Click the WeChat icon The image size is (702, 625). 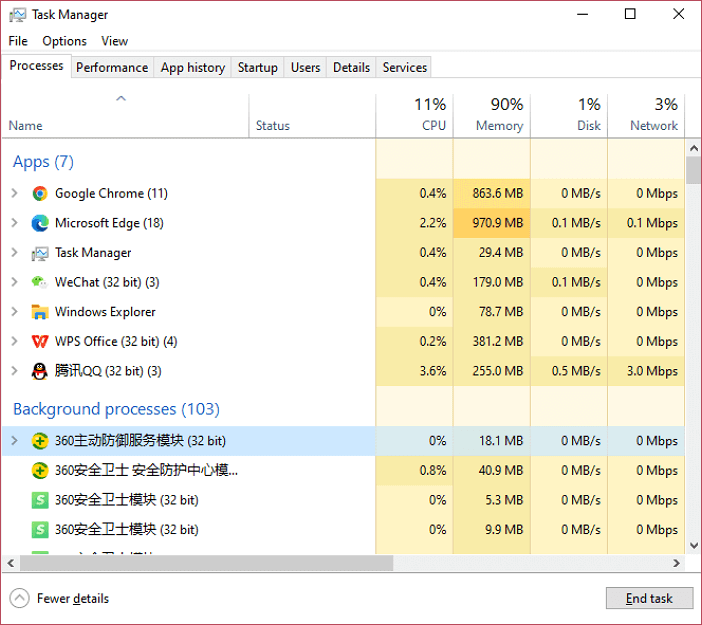click(40, 282)
